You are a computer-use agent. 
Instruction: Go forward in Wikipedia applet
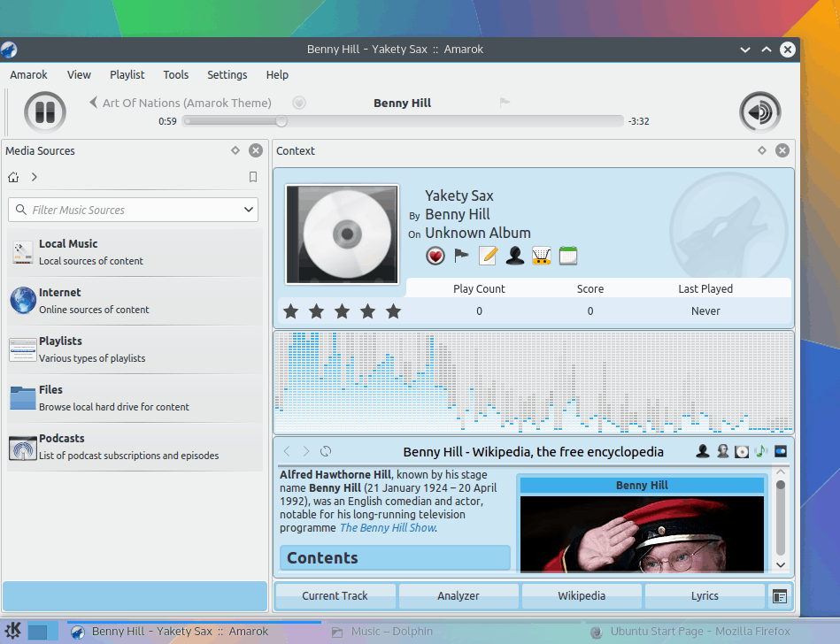click(306, 451)
